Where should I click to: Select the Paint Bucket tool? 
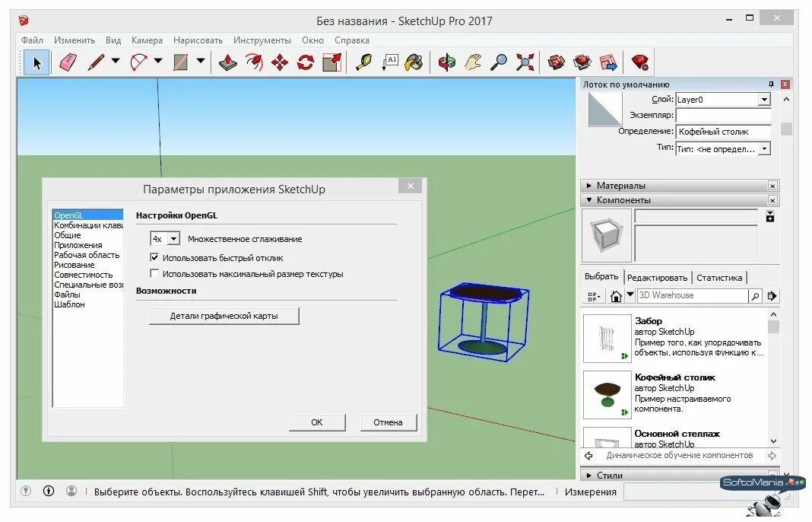pyautogui.click(x=414, y=62)
